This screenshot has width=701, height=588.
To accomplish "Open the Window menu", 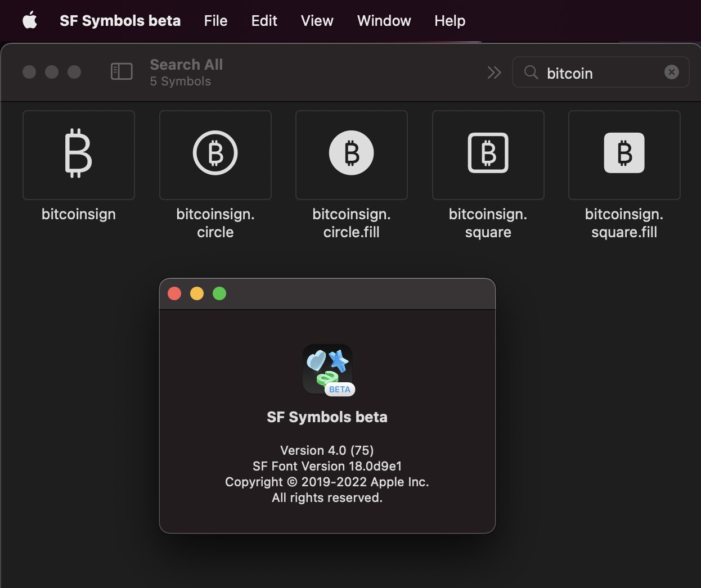I will (x=384, y=21).
